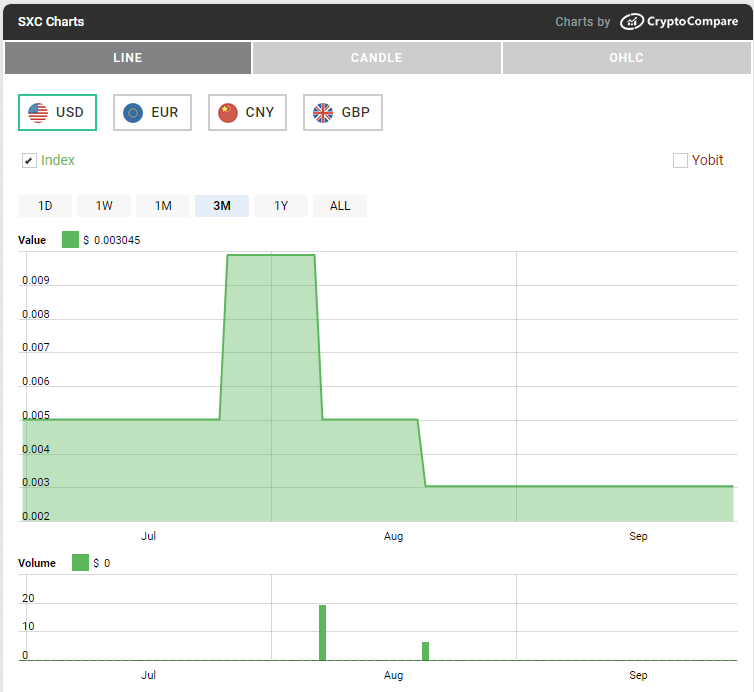Open the OHLC chart tab
Viewport: 754px width, 692px height.
point(626,58)
